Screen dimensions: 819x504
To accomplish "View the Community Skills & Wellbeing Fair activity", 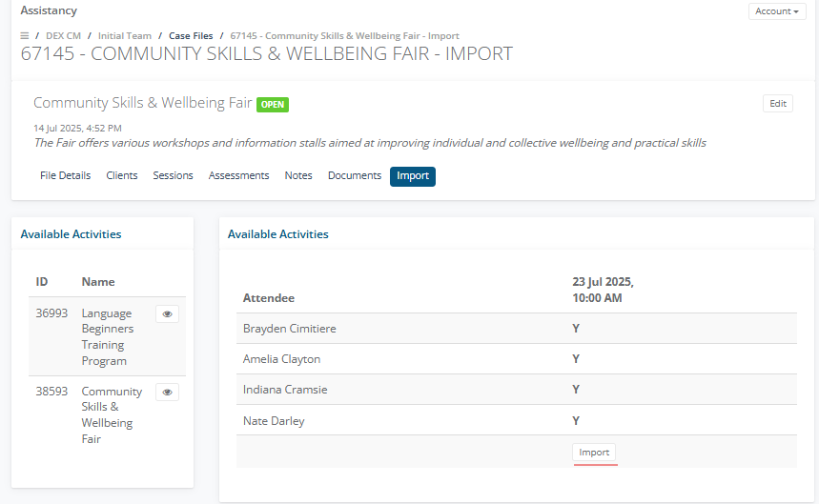I will tap(167, 393).
